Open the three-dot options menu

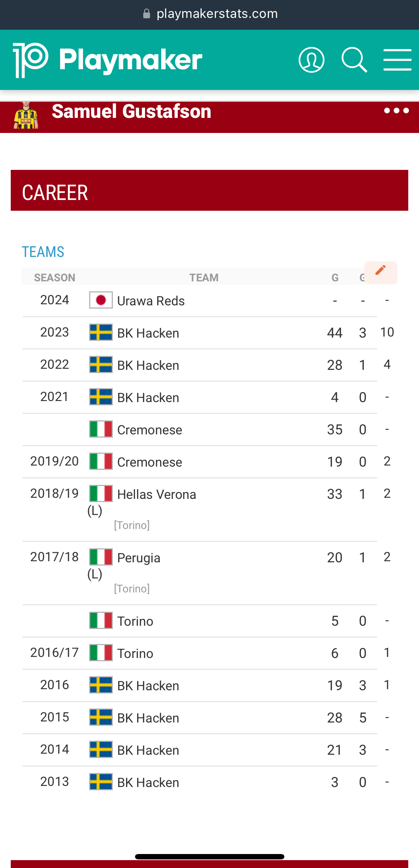pos(396,111)
